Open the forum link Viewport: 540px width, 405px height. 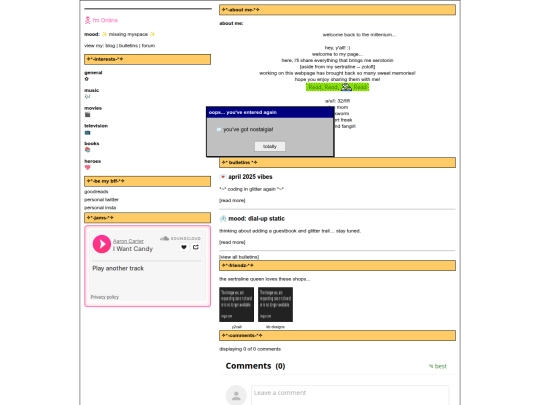148,45
